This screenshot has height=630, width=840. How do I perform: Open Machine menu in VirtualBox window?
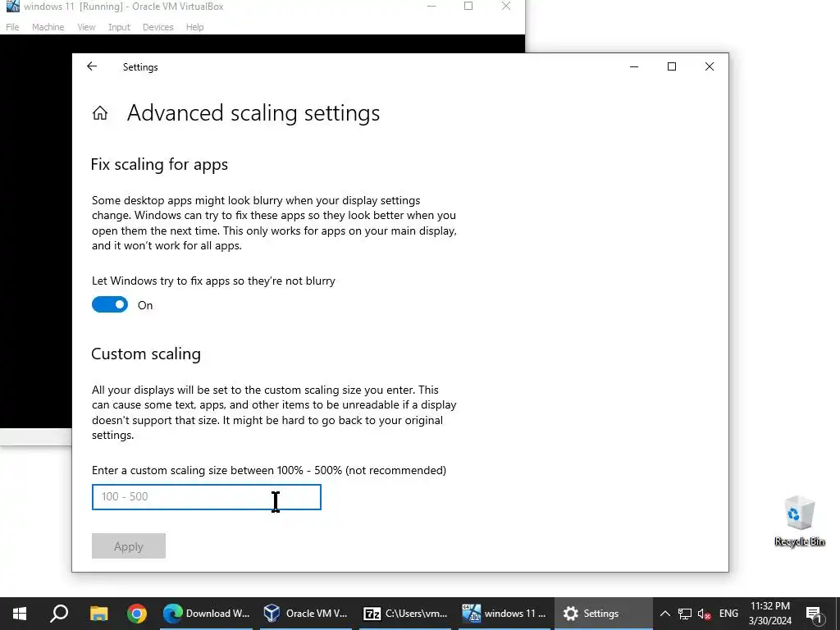click(x=48, y=27)
